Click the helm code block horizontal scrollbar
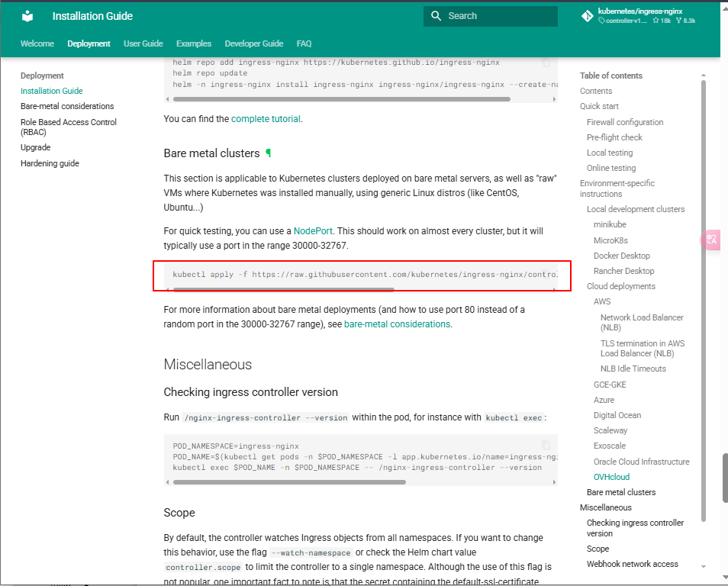 (x=342, y=99)
